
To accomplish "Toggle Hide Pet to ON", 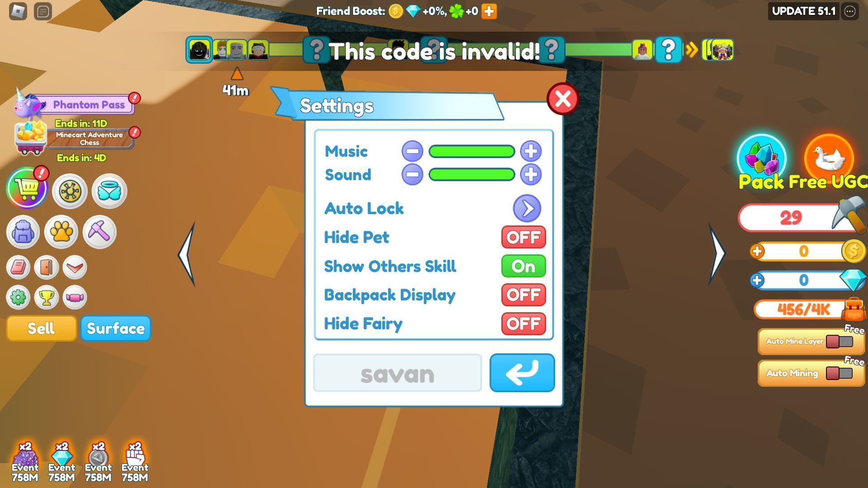I will 524,237.
